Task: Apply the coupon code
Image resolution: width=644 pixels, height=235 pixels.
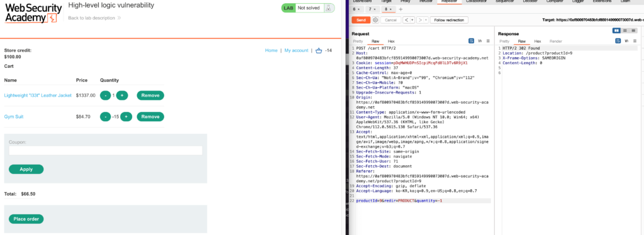Action: [26, 169]
